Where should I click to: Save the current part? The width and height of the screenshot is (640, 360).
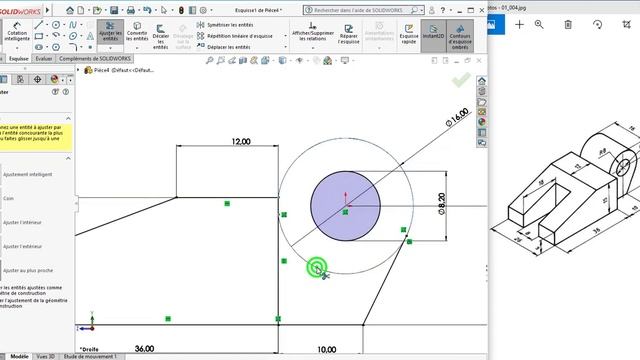(x=114, y=10)
